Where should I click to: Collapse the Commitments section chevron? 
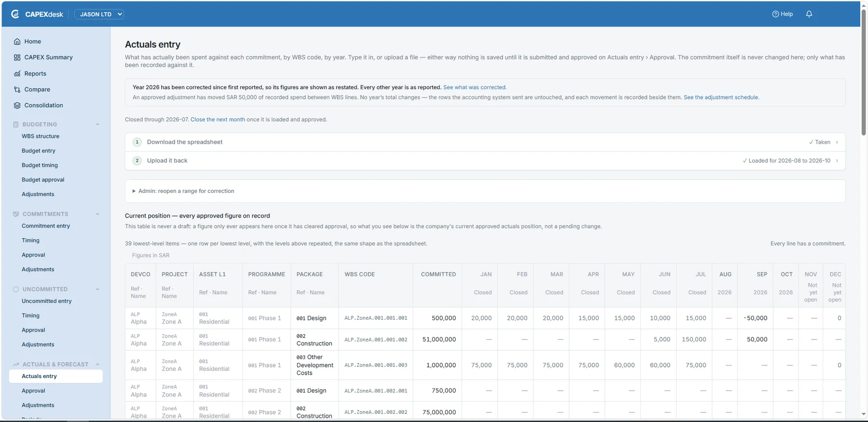[x=97, y=214]
